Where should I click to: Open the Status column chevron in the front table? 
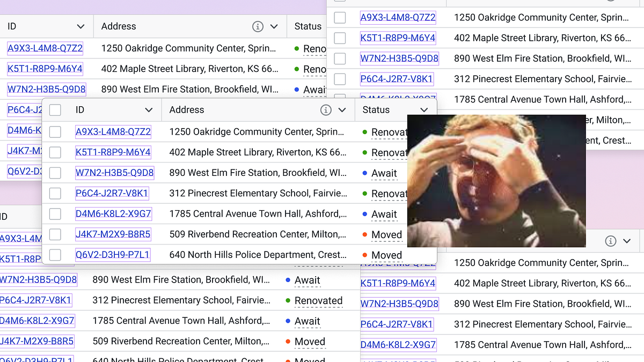pos(425,110)
